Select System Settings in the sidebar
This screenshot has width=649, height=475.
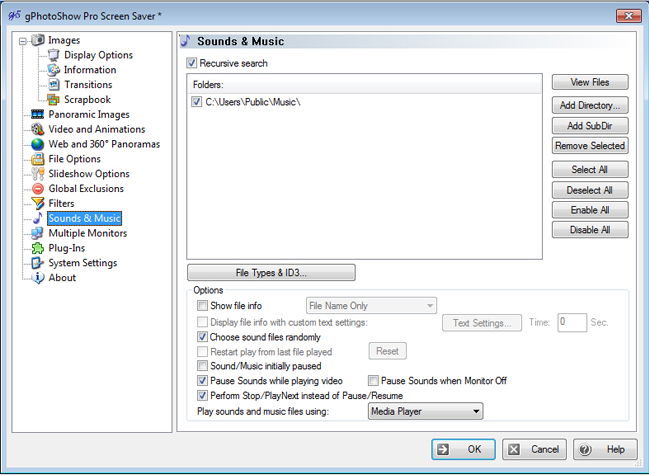[x=82, y=263]
